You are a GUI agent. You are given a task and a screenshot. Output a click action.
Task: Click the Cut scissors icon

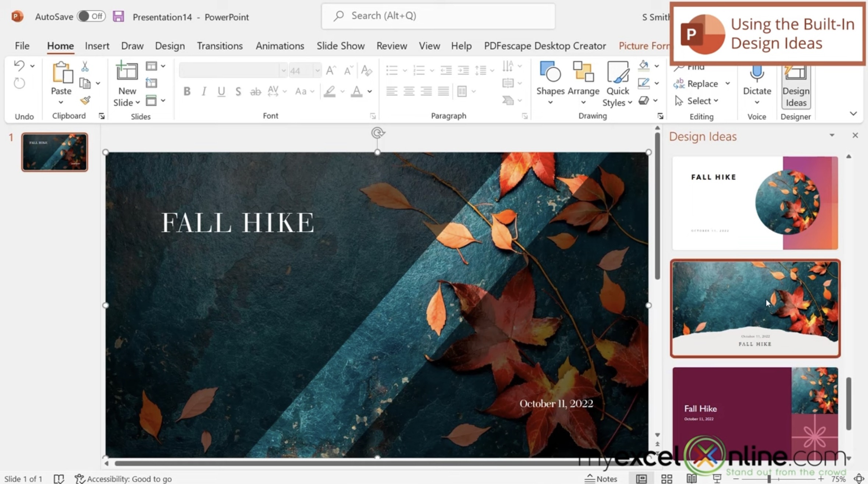point(85,66)
